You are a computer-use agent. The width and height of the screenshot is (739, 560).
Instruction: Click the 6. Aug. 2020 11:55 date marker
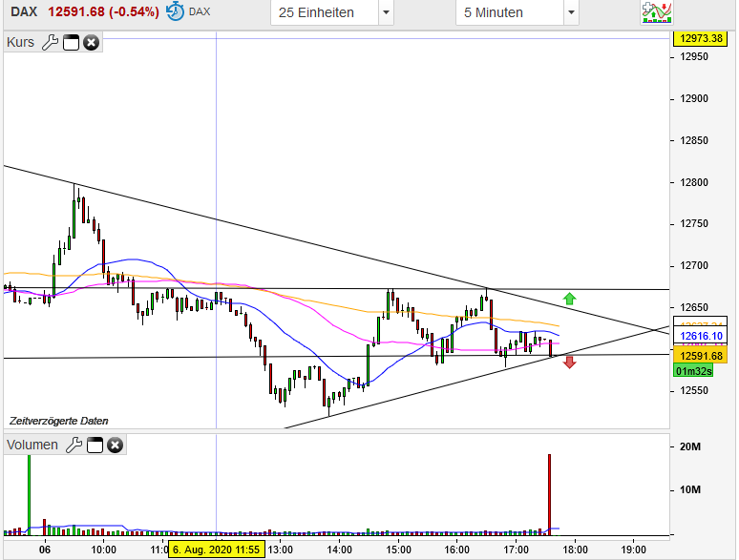tap(217, 550)
